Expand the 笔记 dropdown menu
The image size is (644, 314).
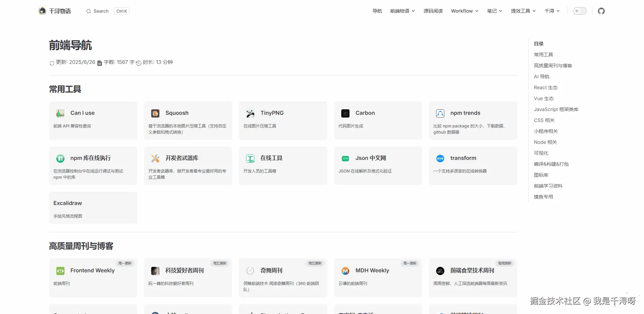[495, 11]
